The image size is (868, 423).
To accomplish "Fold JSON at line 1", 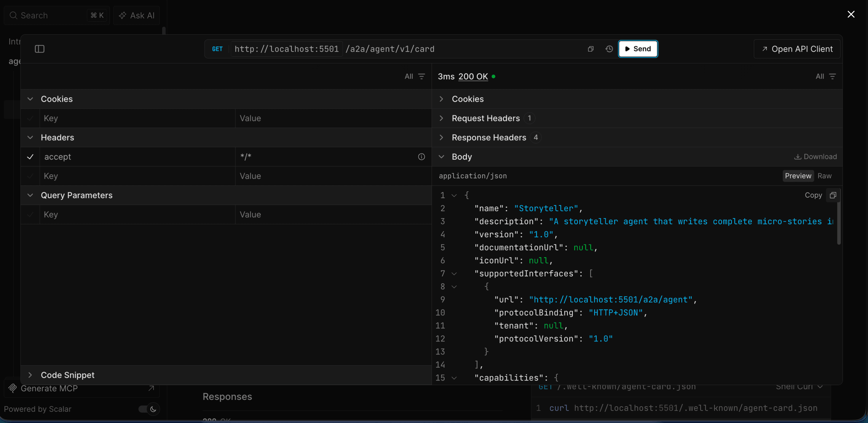I will click(454, 195).
